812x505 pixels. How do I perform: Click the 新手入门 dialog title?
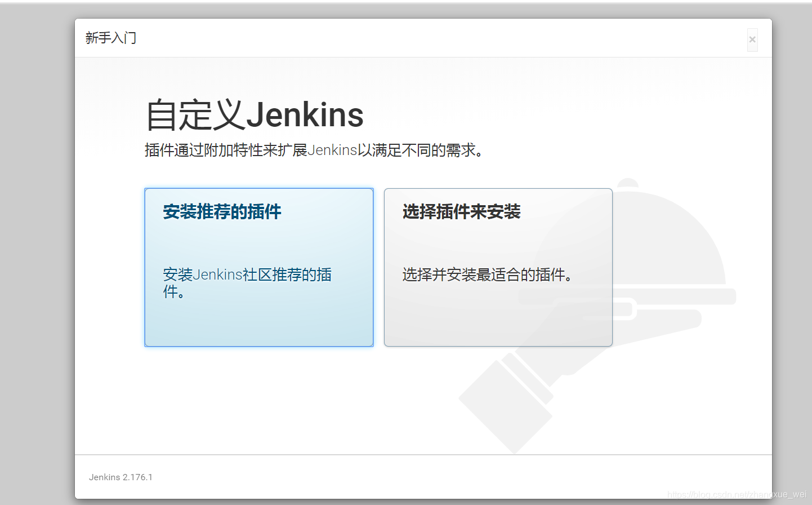point(111,38)
